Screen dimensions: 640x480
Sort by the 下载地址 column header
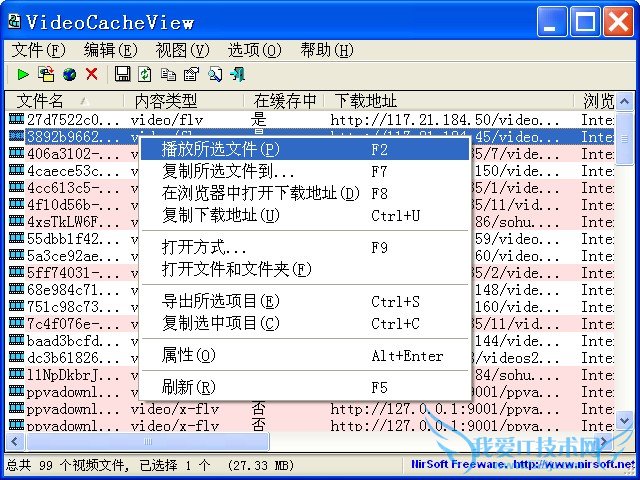click(449, 101)
